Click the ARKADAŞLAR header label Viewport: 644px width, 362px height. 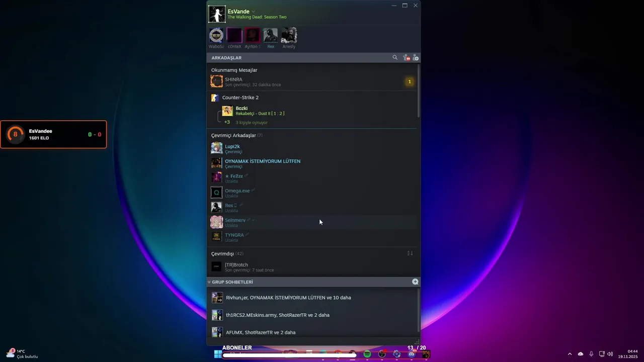pyautogui.click(x=226, y=58)
